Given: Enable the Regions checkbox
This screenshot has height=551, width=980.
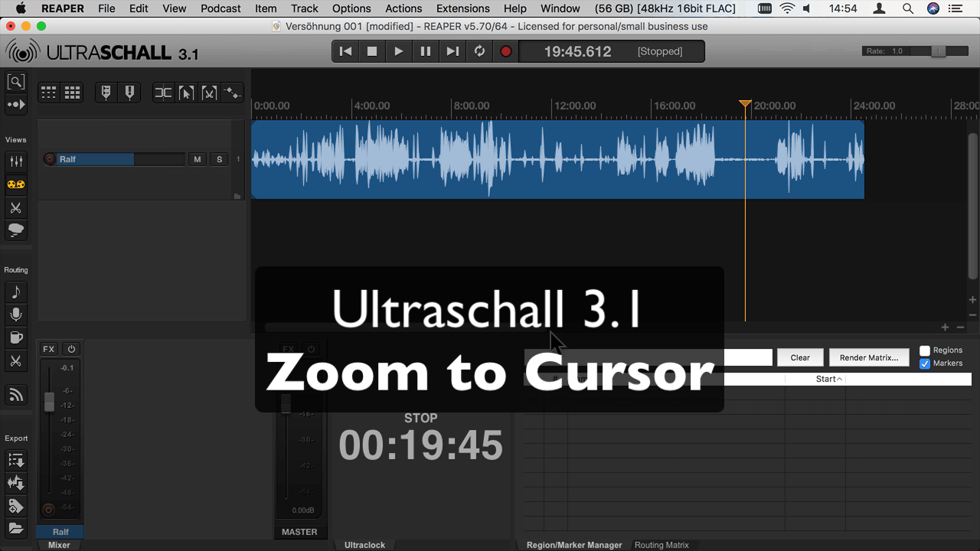Looking at the screenshot, I should pyautogui.click(x=925, y=350).
